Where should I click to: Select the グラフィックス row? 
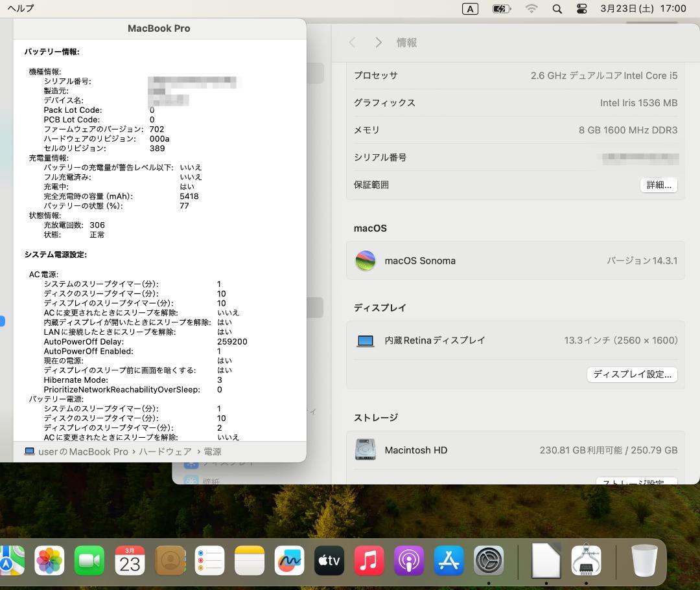point(515,103)
